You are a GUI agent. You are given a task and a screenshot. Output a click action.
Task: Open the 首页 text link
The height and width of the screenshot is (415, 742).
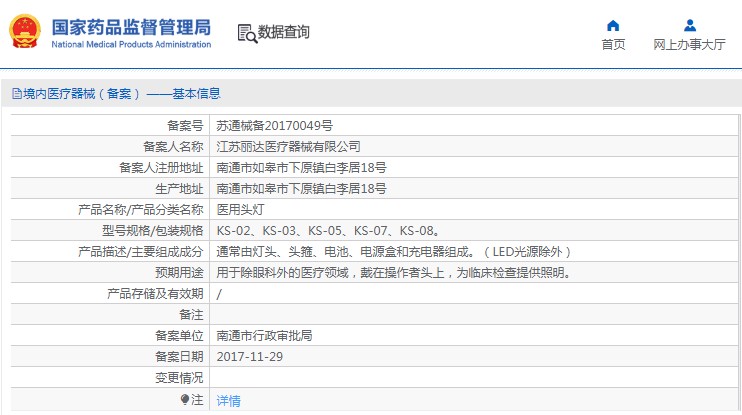(613, 45)
